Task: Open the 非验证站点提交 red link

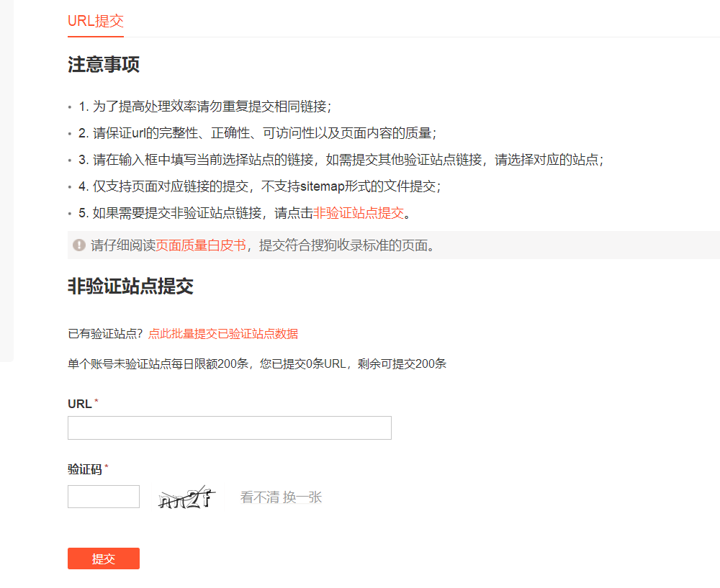Action: 359,213
